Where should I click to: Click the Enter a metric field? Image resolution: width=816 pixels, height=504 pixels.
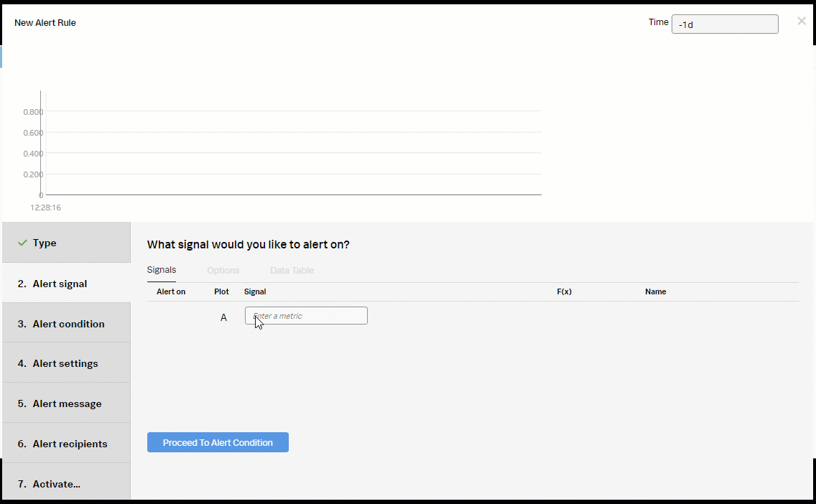[306, 316]
